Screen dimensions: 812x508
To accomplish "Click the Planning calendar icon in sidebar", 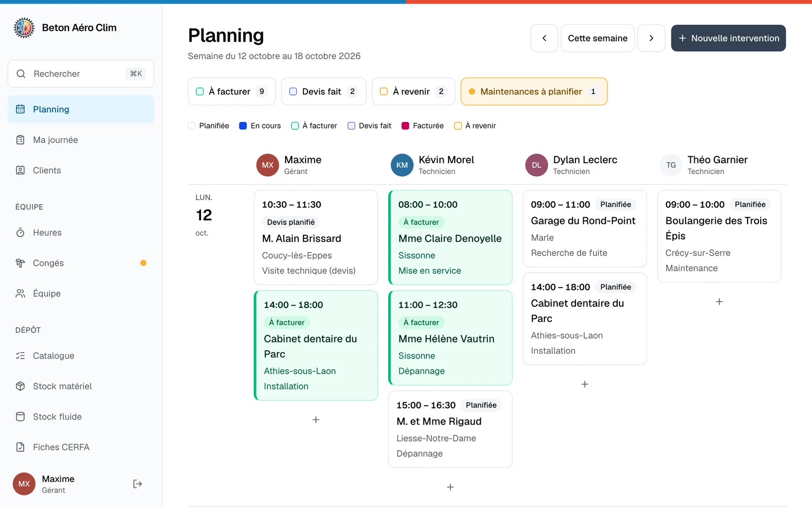I will click(20, 109).
